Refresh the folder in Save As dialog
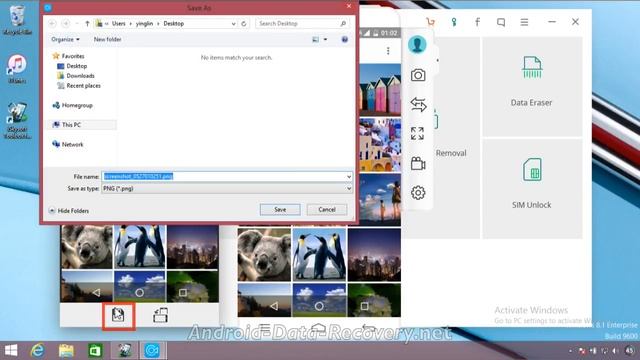The image size is (640, 360). click(244, 24)
